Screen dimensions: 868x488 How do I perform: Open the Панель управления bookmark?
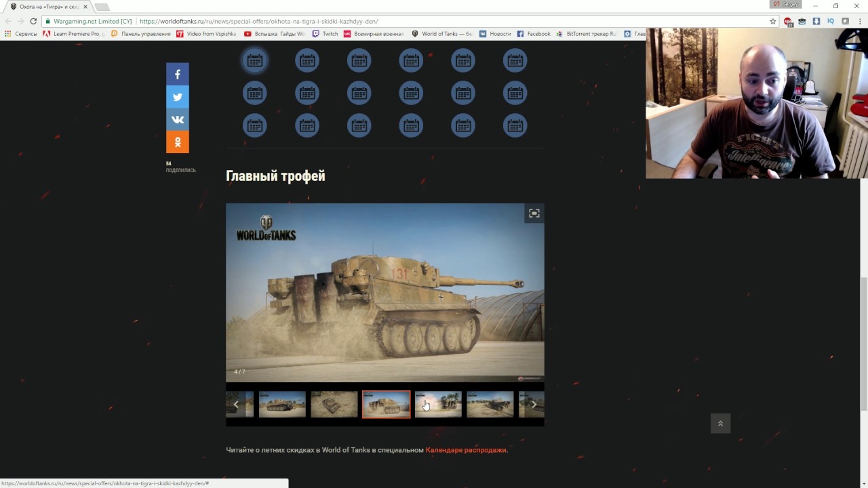pyautogui.click(x=141, y=34)
